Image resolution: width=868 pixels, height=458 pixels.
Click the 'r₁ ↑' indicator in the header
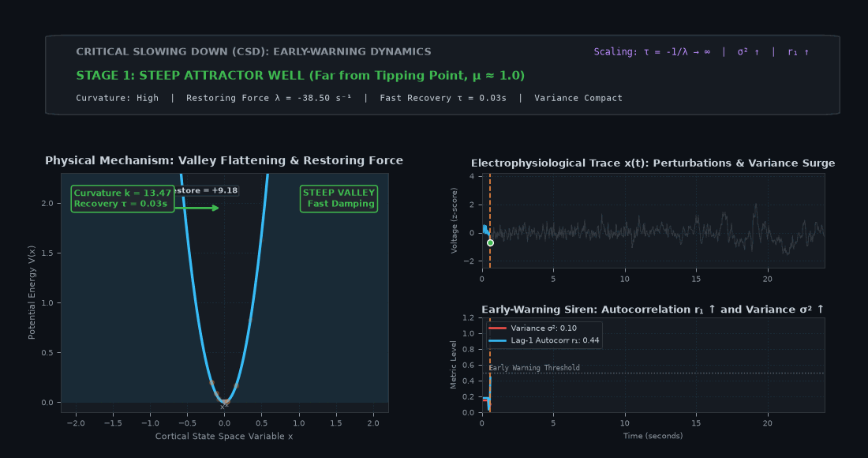(x=799, y=52)
